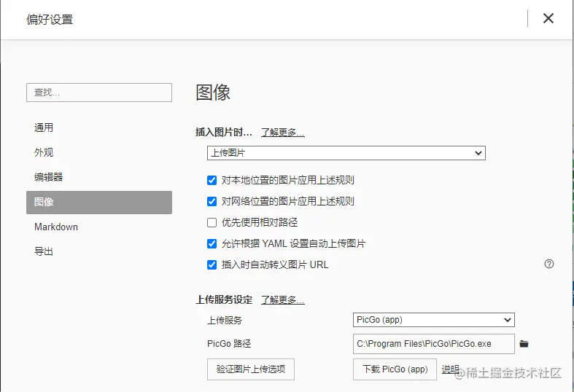This screenshot has height=392, width=574.
Task: Open 了解更多 link beside 插入图片时
Action: click(282, 133)
